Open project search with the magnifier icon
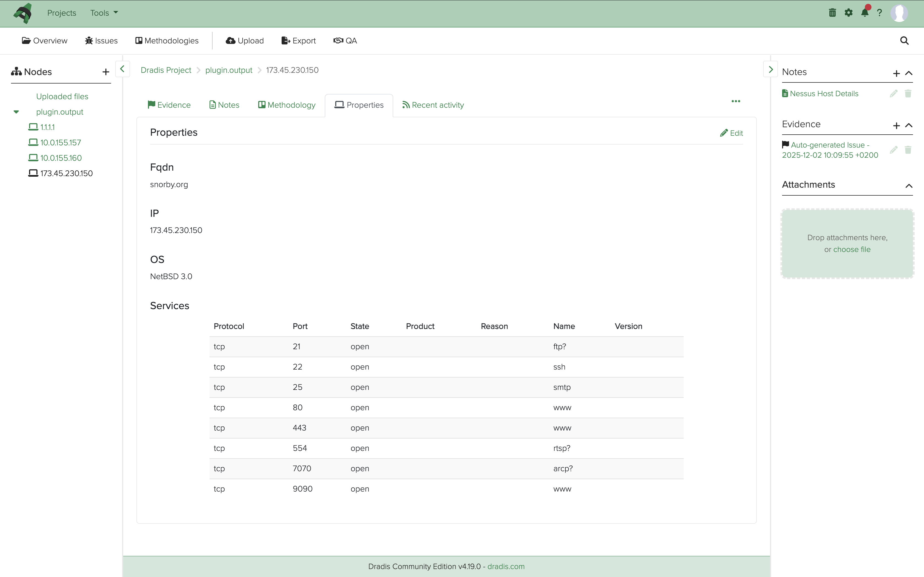The width and height of the screenshot is (924, 577). (x=904, y=40)
